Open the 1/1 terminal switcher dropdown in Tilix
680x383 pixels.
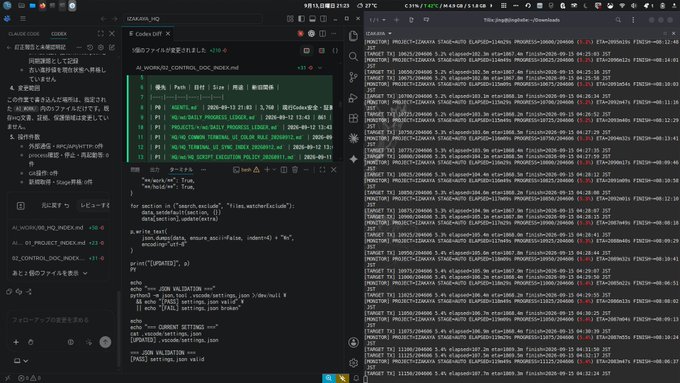pos(377,20)
